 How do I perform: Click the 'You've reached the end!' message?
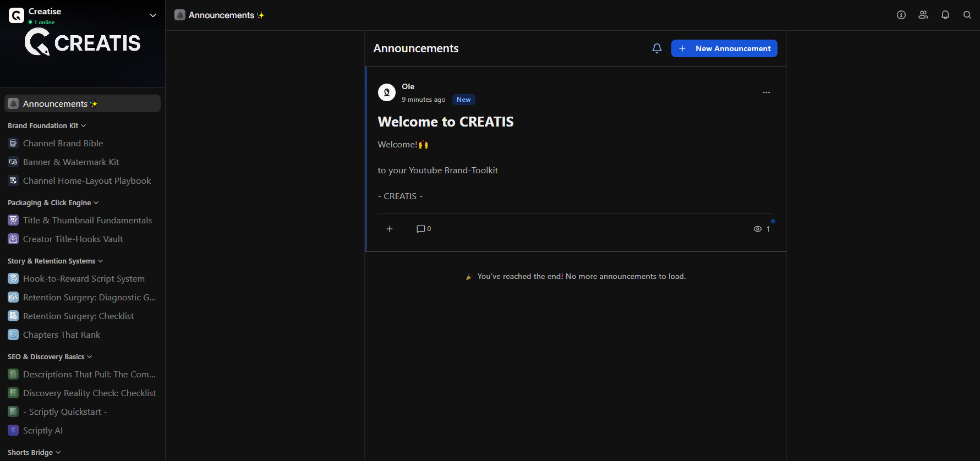[576, 276]
